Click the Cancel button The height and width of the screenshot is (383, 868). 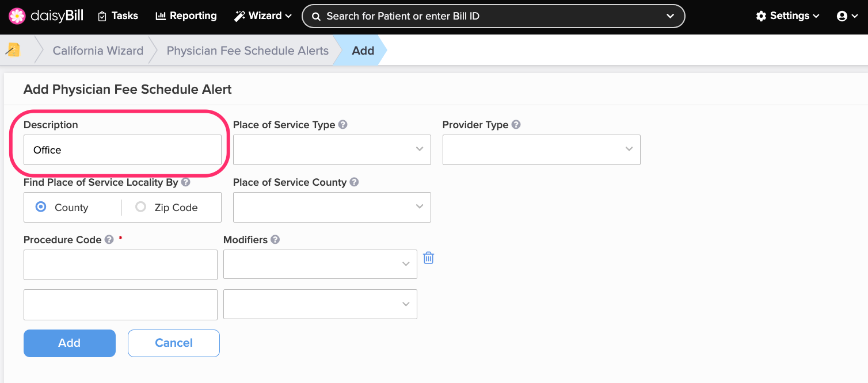click(x=174, y=343)
